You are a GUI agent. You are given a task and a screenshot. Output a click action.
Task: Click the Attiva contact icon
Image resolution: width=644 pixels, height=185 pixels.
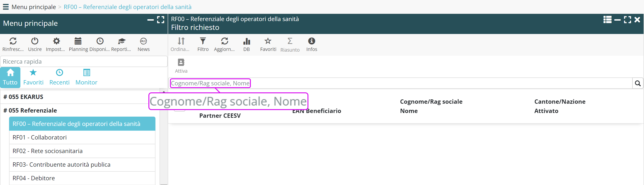(x=181, y=62)
